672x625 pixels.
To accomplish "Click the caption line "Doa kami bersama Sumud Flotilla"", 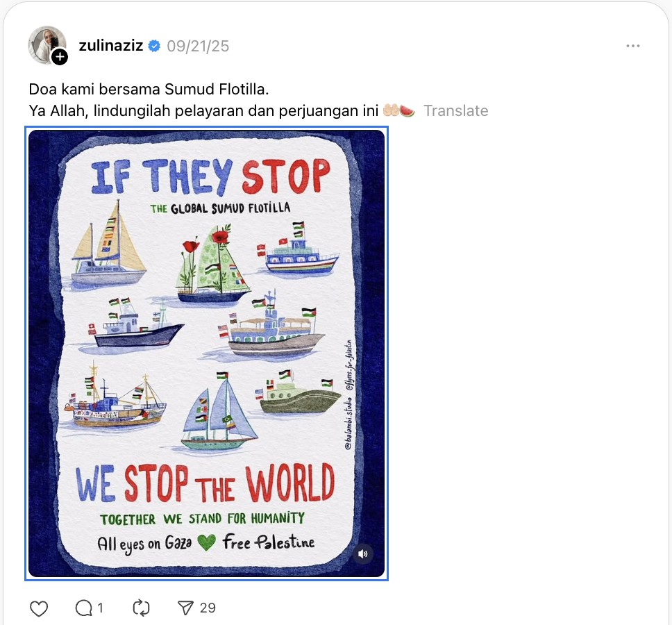I will [148, 90].
